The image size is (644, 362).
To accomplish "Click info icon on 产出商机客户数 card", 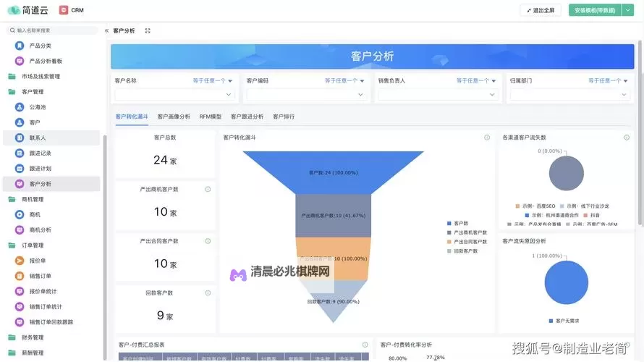I will [208, 190].
